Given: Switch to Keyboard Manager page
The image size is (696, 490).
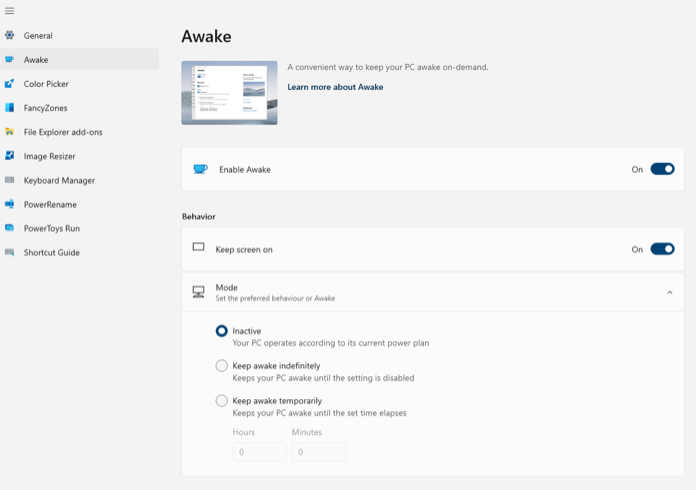Looking at the screenshot, I should (79, 180).
